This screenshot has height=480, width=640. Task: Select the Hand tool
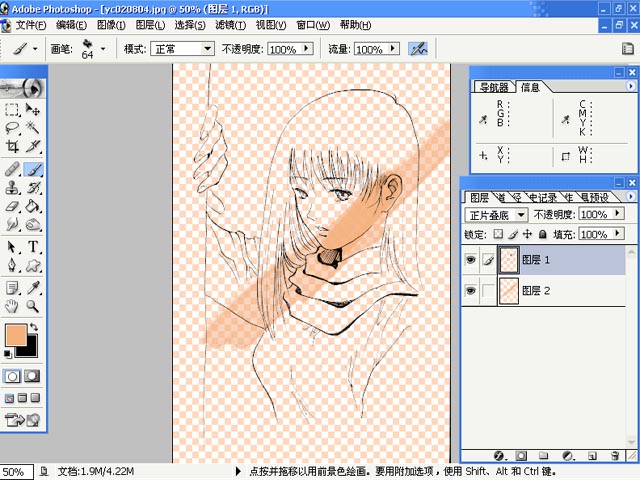tap(12, 306)
